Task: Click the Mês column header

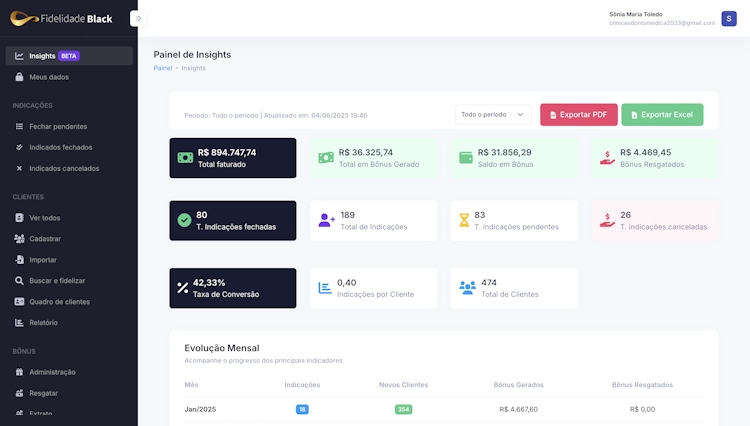Action: [191, 385]
